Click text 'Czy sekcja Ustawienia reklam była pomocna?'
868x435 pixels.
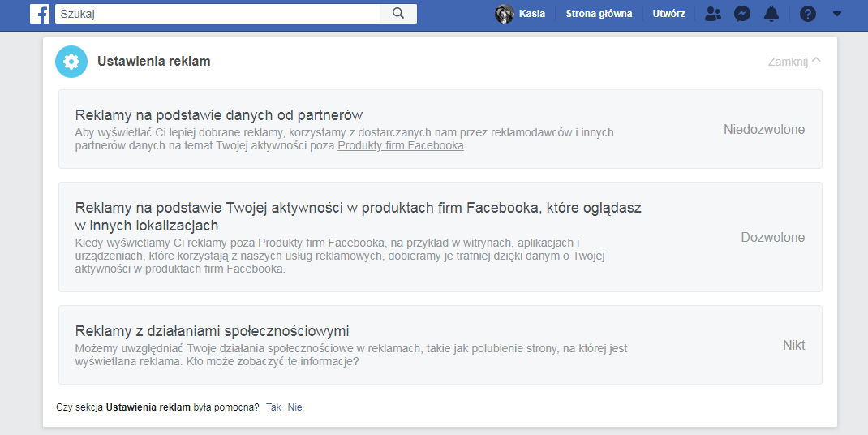pyautogui.click(x=157, y=407)
